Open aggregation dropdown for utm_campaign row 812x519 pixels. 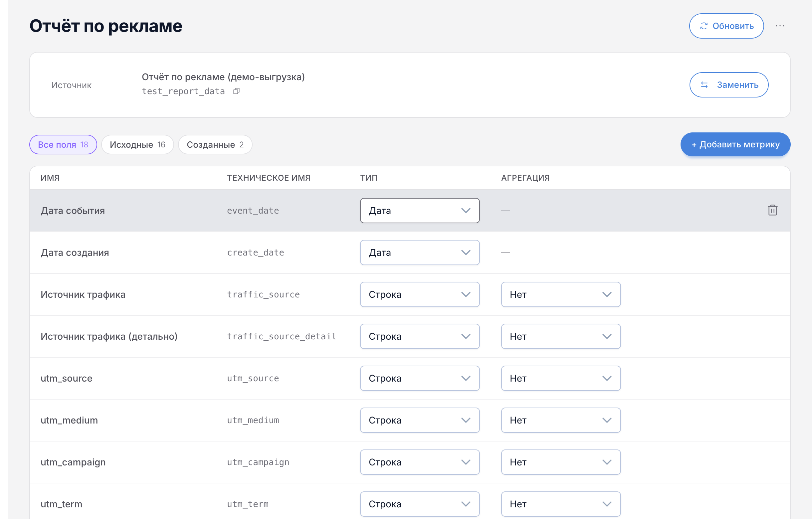click(x=561, y=462)
